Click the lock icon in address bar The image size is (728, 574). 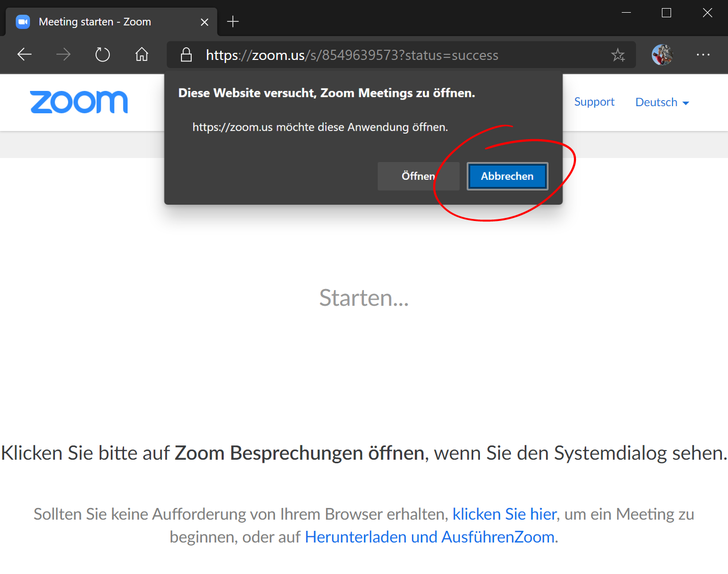point(186,55)
